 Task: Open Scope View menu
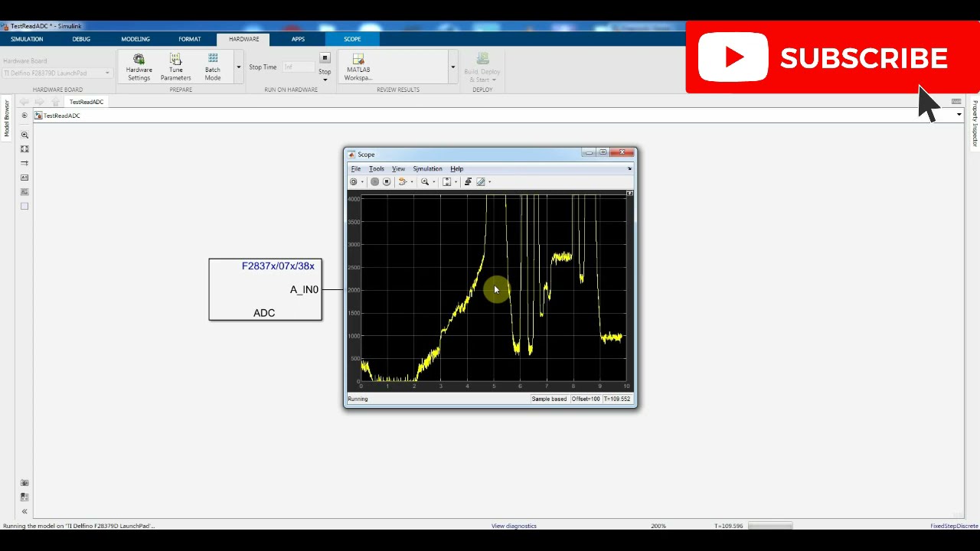click(x=399, y=168)
